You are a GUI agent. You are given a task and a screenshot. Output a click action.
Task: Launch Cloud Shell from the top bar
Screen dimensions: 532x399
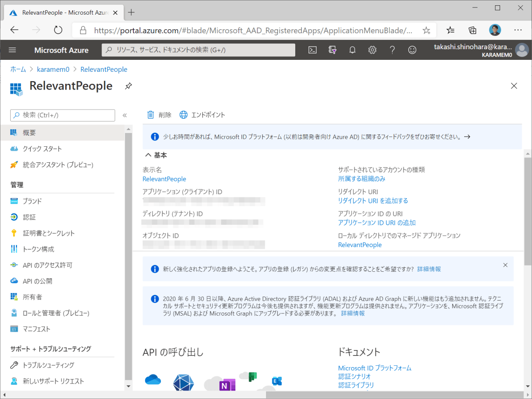pyautogui.click(x=313, y=50)
